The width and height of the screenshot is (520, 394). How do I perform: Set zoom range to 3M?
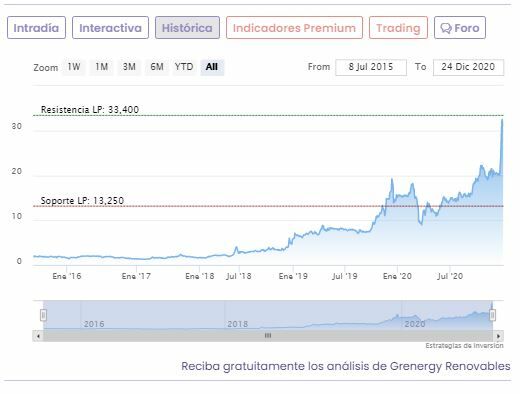click(x=129, y=67)
